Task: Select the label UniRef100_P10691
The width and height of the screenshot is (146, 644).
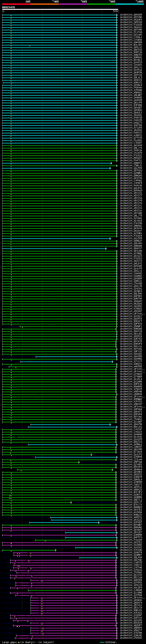Action: tap(131, 140)
